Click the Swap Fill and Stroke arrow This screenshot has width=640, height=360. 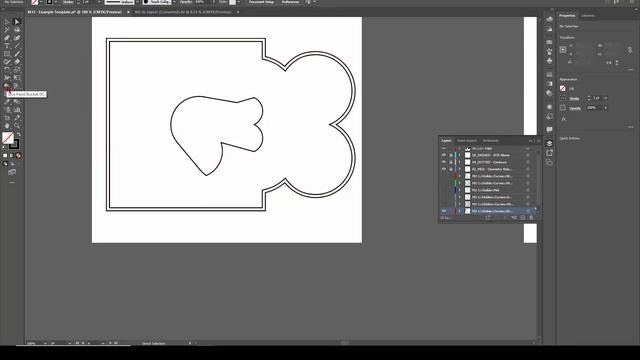pos(18,134)
